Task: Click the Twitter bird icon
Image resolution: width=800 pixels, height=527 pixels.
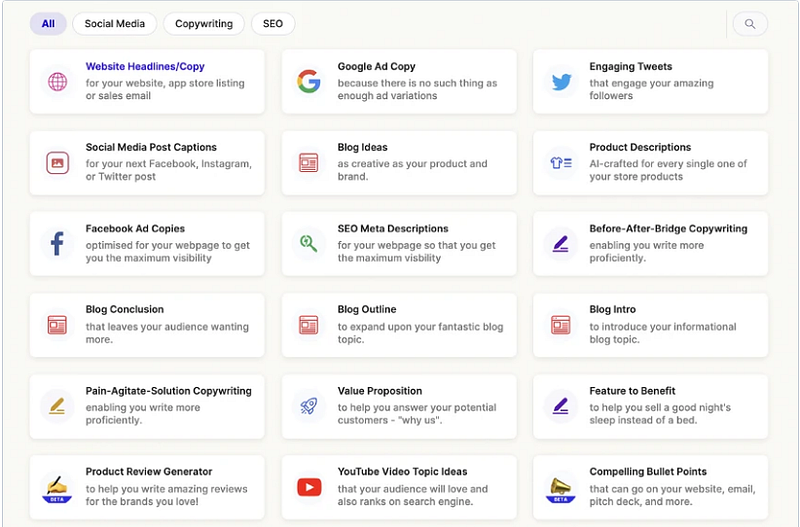Action: pos(561,82)
